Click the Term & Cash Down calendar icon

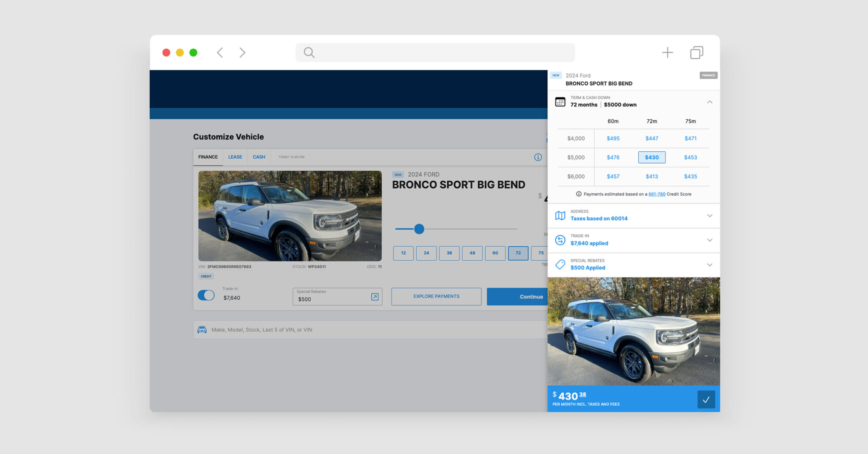[x=560, y=102]
